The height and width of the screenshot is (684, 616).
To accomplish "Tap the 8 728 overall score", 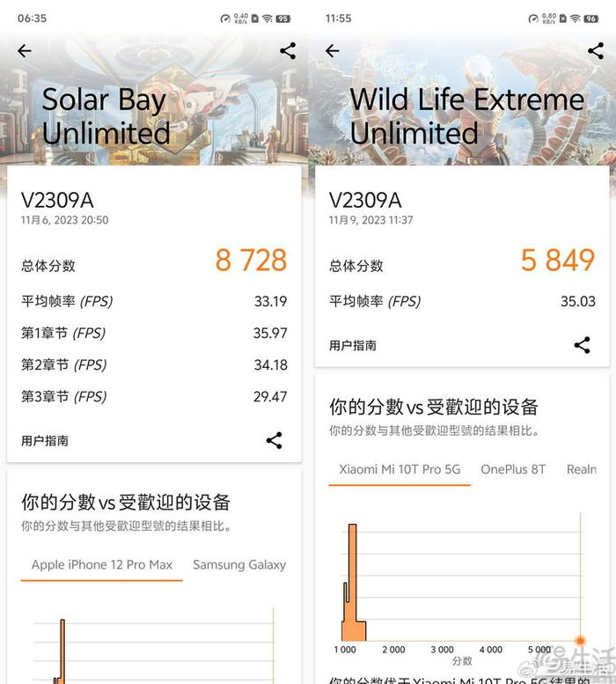I will (x=251, y=261).
